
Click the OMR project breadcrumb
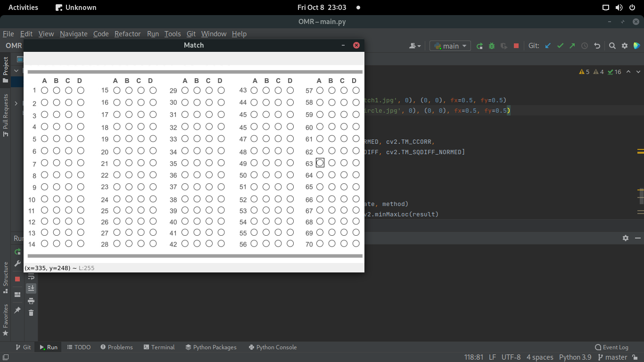point(13,46)
